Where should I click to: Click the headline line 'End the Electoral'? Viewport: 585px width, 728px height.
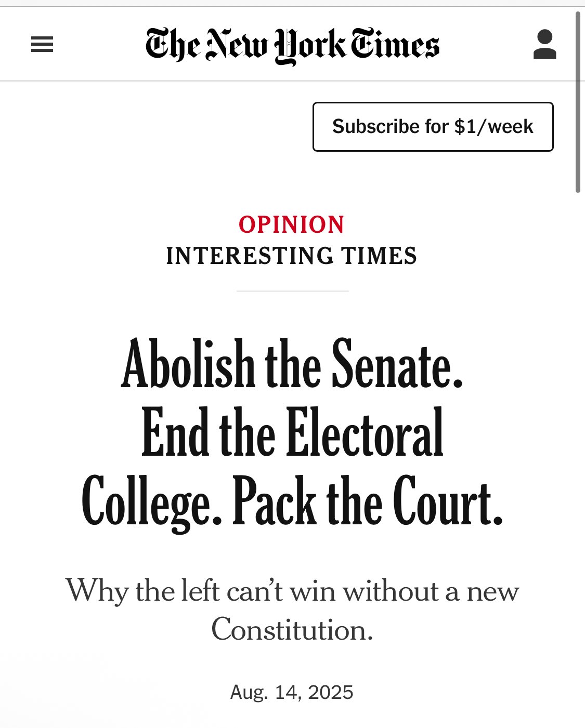(292, 433)
